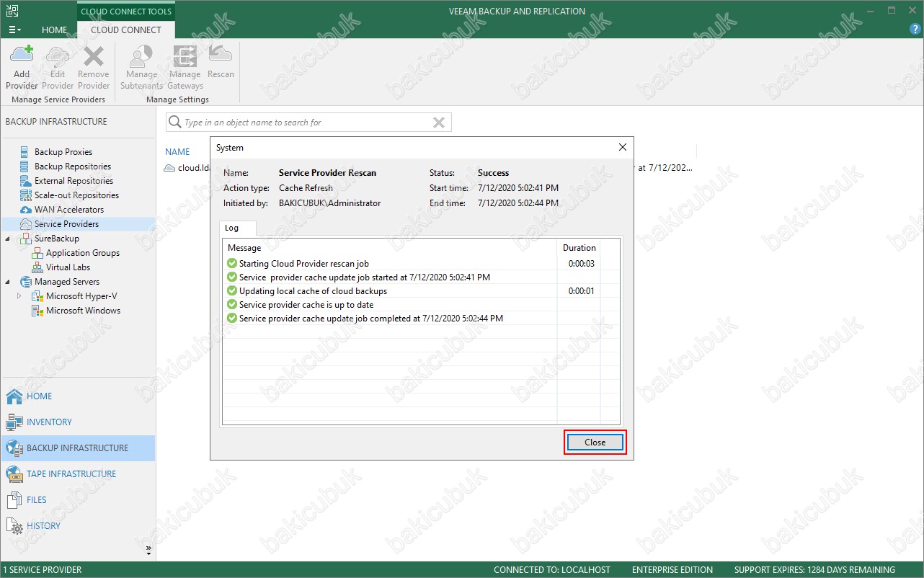
Task: Open Manage Gateways in the ribbon
Action: point(185,68)
